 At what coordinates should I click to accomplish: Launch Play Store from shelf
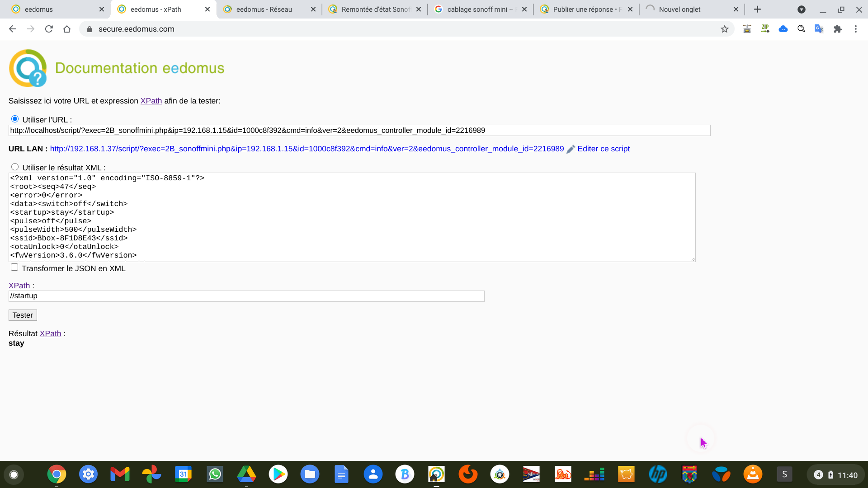click(x=278, y=474)
